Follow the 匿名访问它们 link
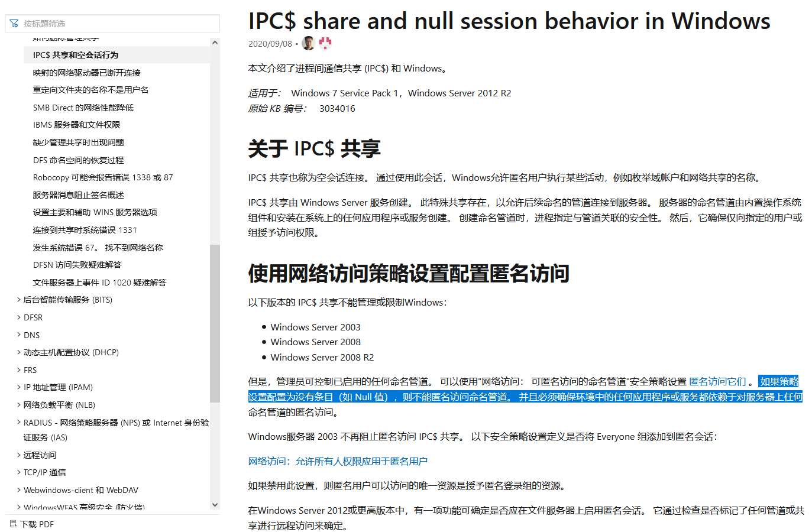The image size is (812, 532). pos(717,382)
